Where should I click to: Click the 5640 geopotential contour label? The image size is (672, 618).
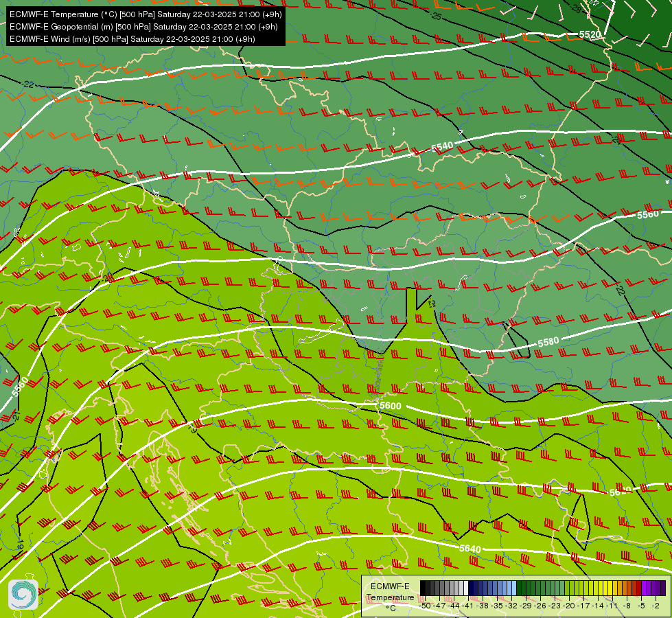[470, 549]
